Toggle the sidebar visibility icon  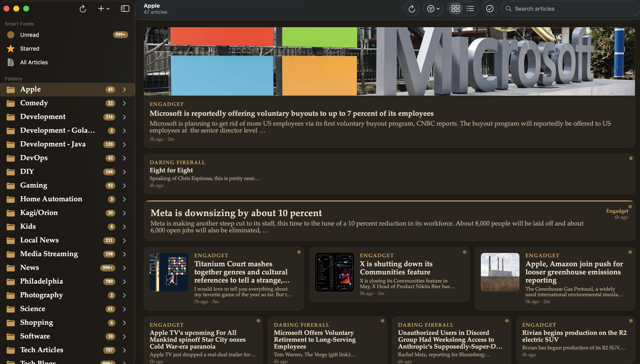click(125, 9)
